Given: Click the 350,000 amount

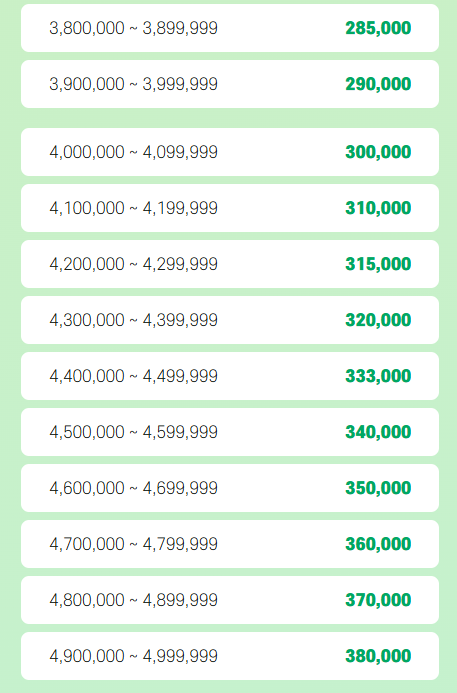Looking at the screenshot, I should [x=378, y=488].
